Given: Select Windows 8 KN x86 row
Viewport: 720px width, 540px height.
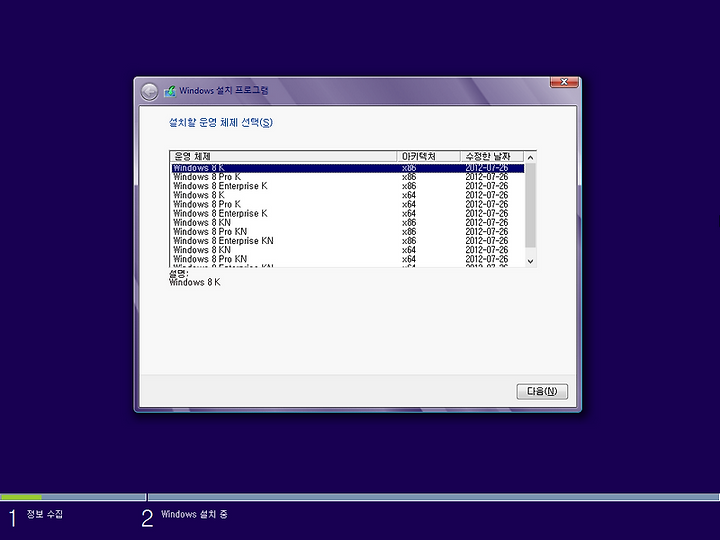Looking at the screenshot, I should pos(348,223).
